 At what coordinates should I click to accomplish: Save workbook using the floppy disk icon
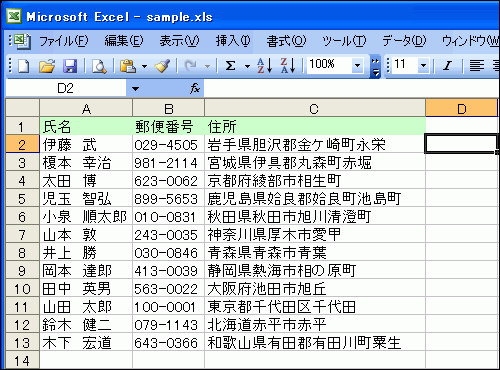pyautogui.click(x=70, y=66)
